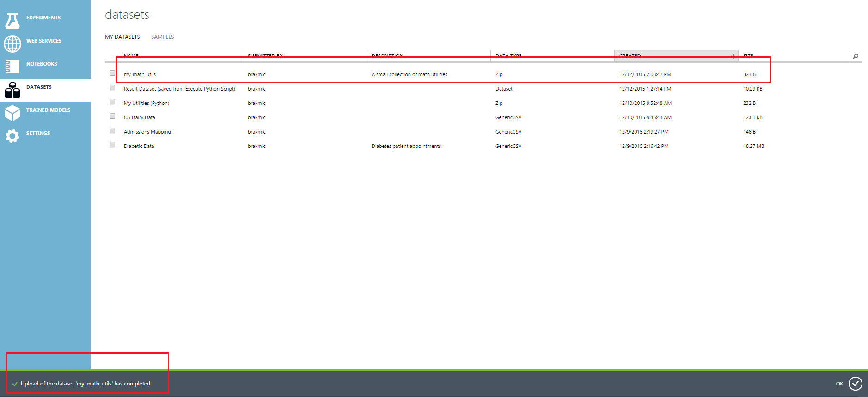
Task: Click GenericCSV type in Diabetic Data row
Action: (x=508, y=146)
